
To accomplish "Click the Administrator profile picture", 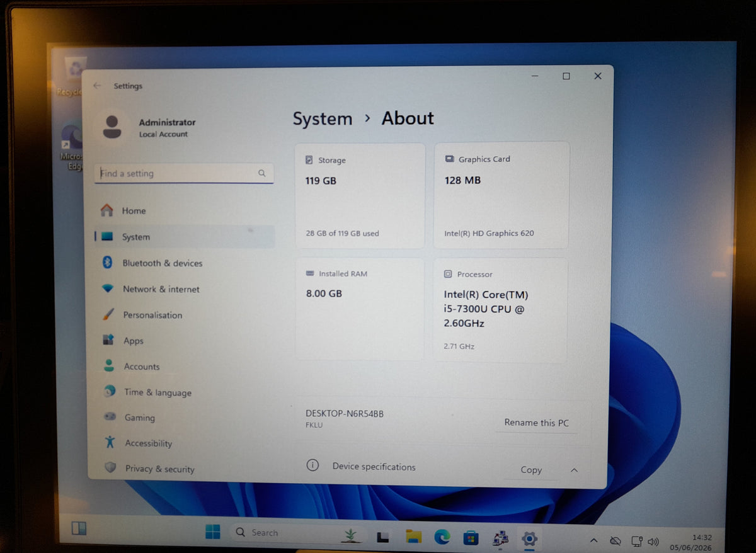I will (112, 127).
